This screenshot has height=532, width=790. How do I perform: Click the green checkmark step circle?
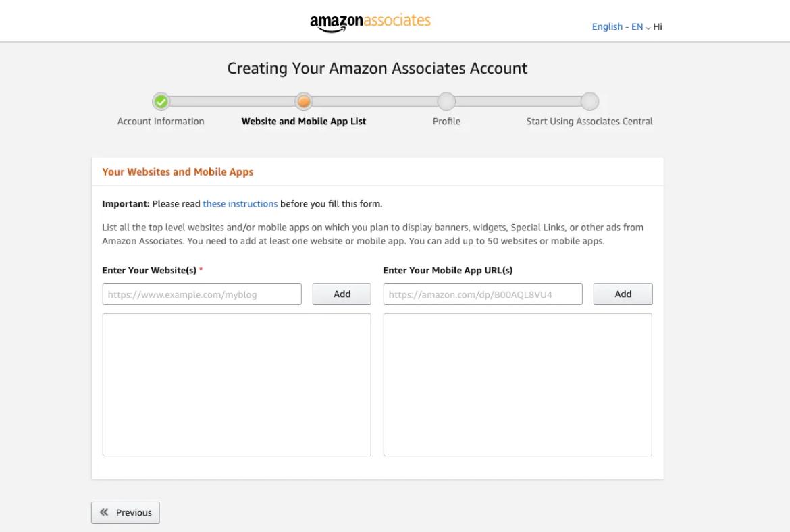point(161,101)
